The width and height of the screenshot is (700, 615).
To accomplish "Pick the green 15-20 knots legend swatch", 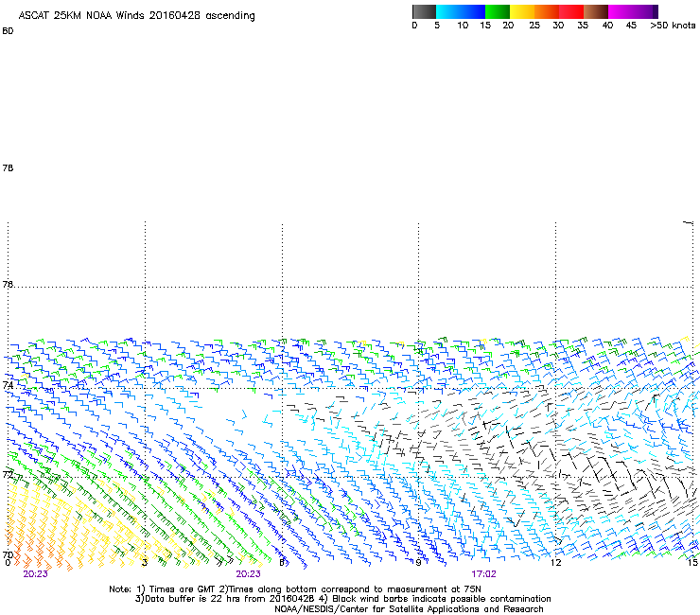I will tap(498, 11).
